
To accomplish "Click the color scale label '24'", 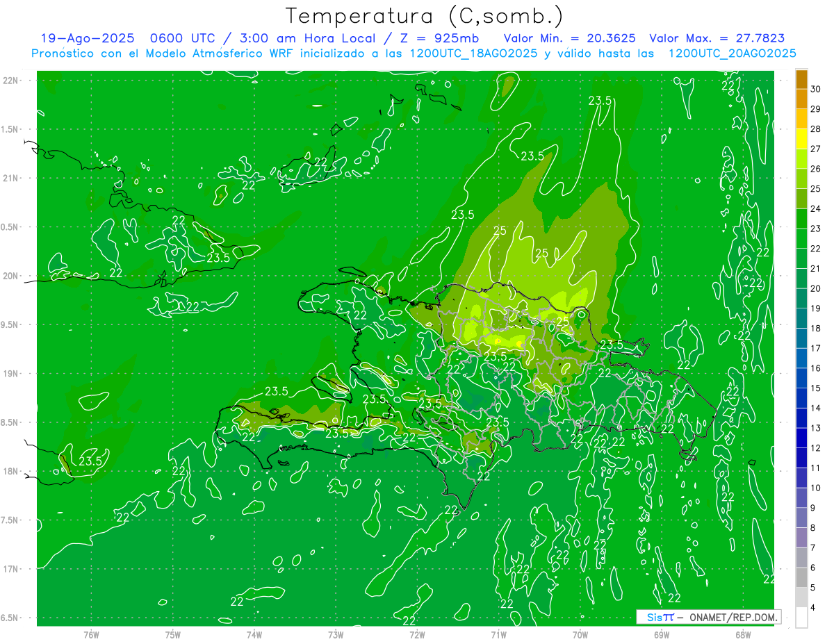I will point(816,208).
